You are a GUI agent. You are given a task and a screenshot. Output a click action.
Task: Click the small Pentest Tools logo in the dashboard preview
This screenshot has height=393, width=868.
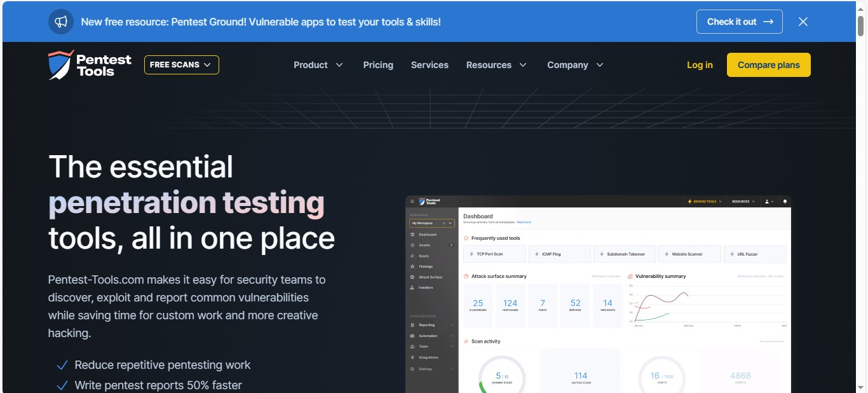coord(429,202)
